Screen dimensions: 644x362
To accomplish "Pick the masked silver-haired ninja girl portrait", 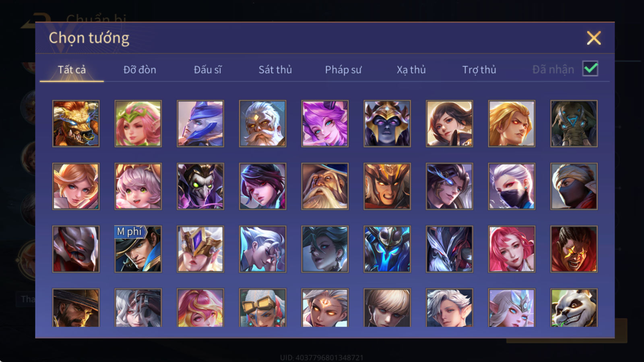I will click(x=512, y=186).
